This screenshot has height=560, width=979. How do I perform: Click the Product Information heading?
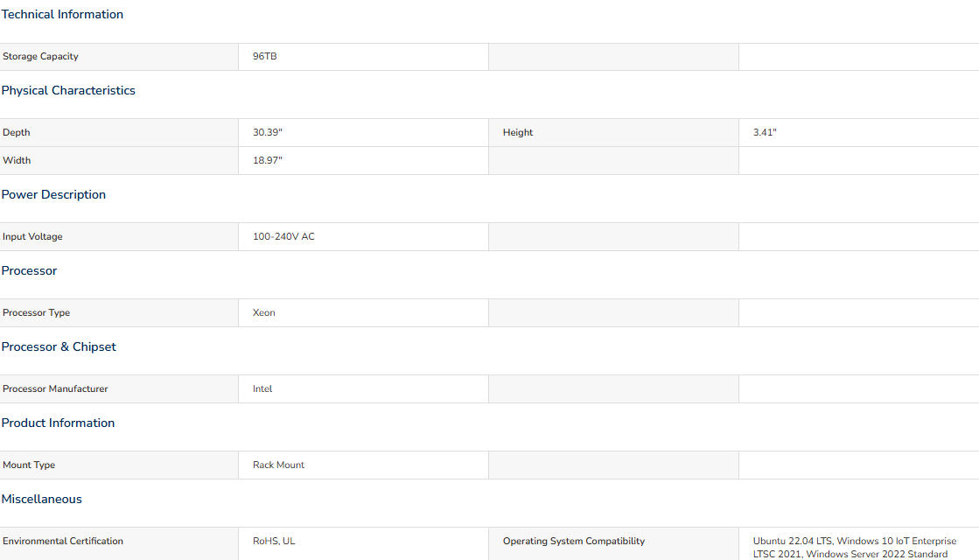(x=58, y=423)
